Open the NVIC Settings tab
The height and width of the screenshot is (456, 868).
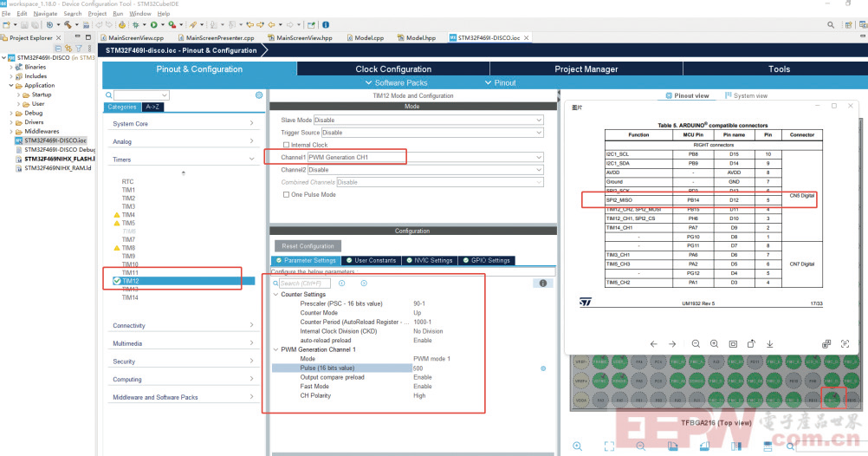(429, 260)
